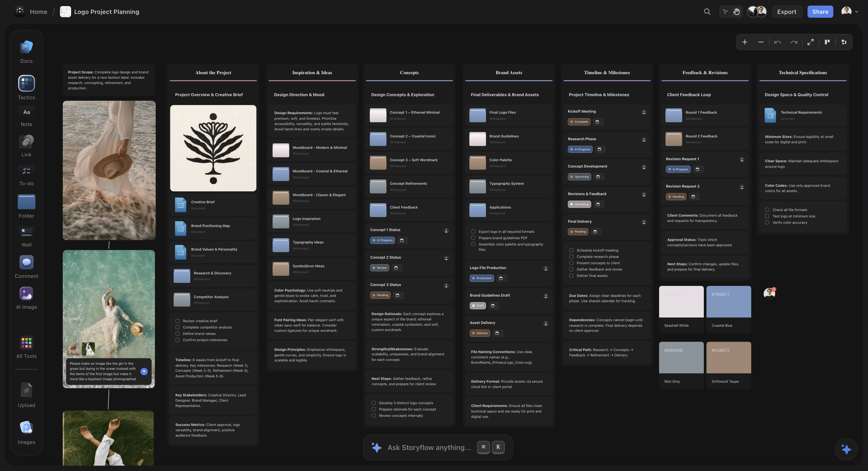Screen dimensions: 868x471
Task: Enable the Check all file formats checkbox
Action: coord(767,209)
